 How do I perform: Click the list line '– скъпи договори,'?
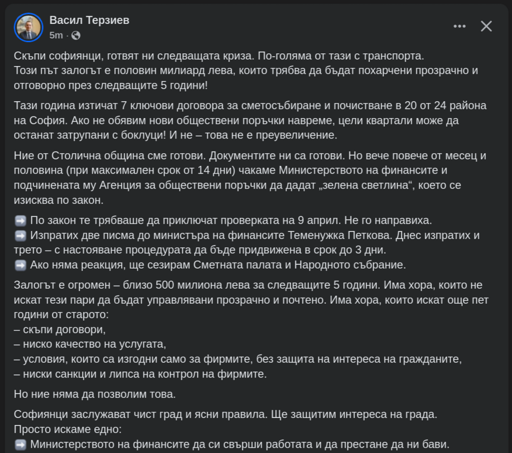[60, 329]
